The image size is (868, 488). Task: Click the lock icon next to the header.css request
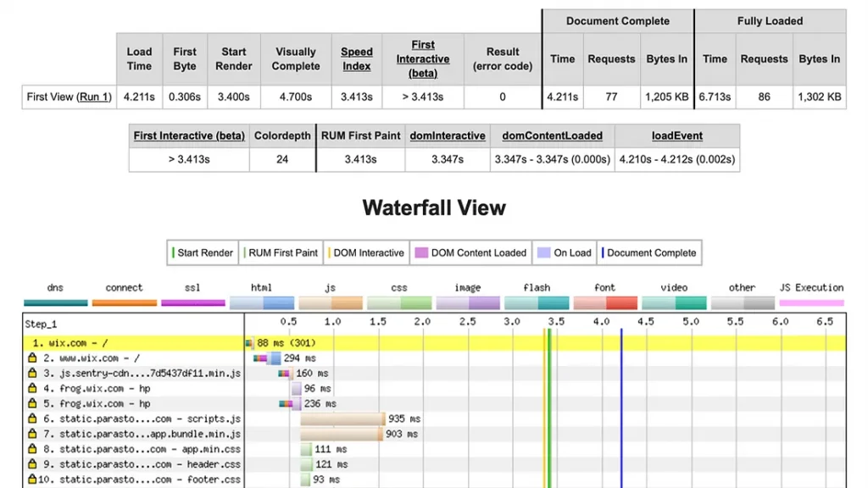(x=32, y=465)
